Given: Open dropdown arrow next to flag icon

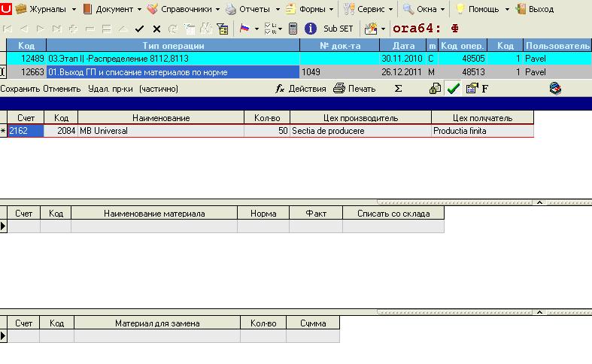Looking at the screenshot, I should pos(257,29).
